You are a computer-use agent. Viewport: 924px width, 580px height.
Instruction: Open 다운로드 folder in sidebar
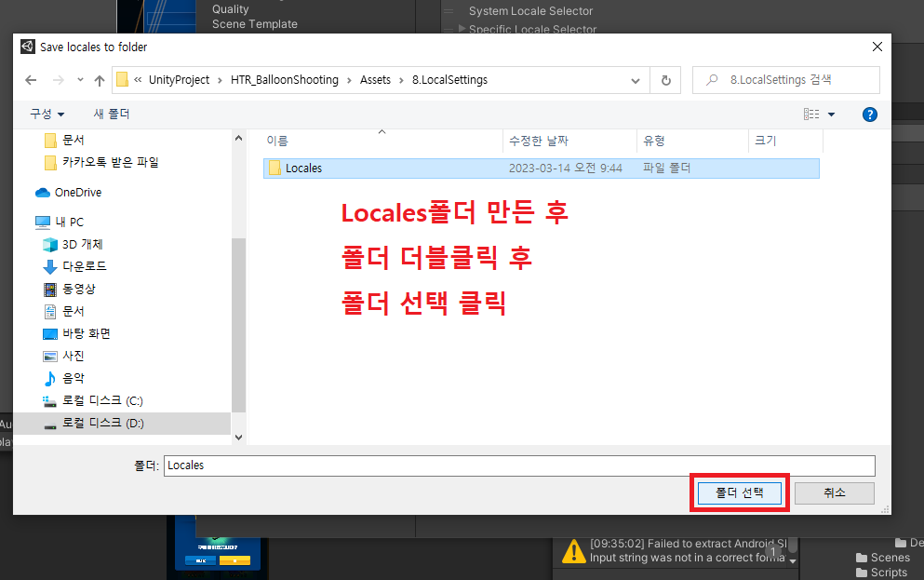click(x=74, y=266)
